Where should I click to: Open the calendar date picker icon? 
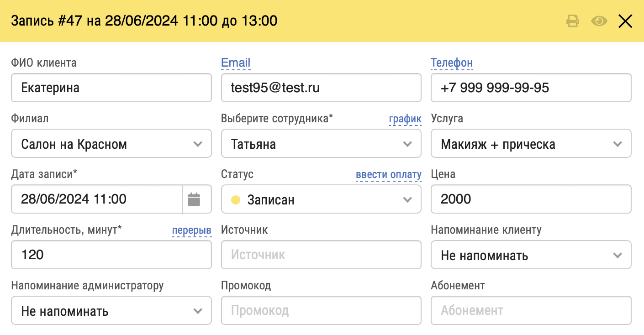coord(194,199)
